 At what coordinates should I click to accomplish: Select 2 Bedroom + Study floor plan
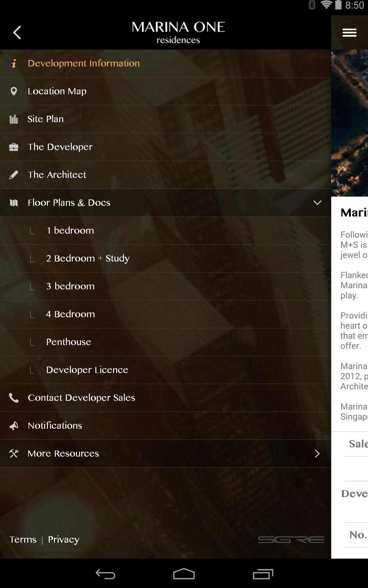(166, 258)
